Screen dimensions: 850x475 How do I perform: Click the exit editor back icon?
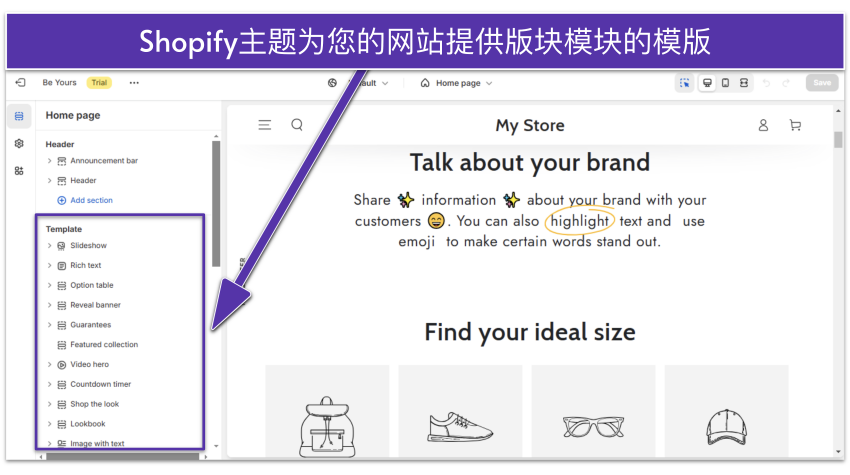[x=20, y=83]
